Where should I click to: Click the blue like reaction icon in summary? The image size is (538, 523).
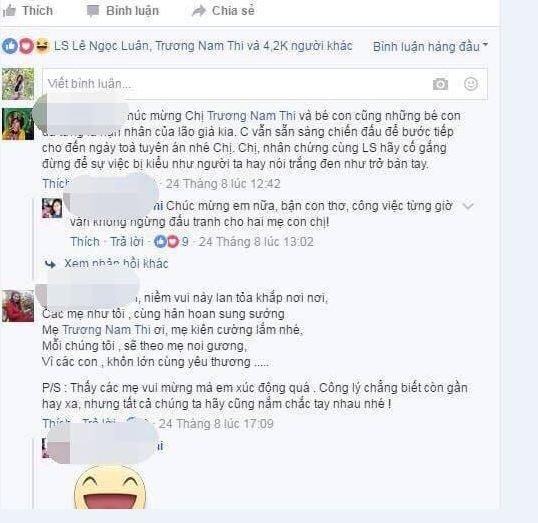tap(10, 46)
